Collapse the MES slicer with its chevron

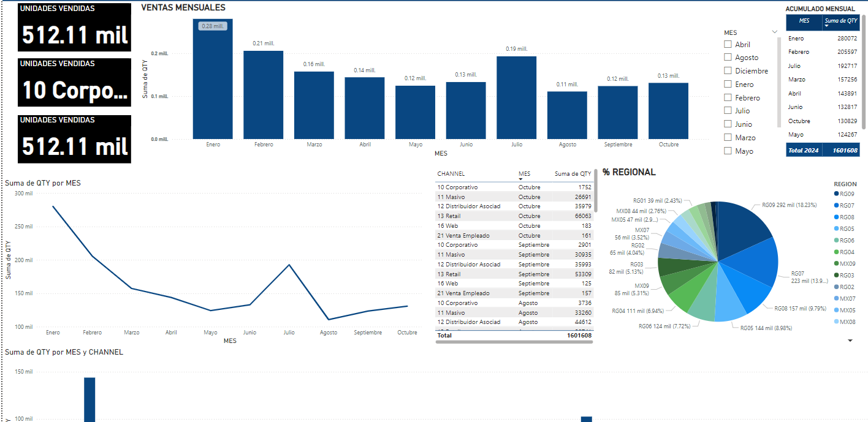click(x=775, y=32)
